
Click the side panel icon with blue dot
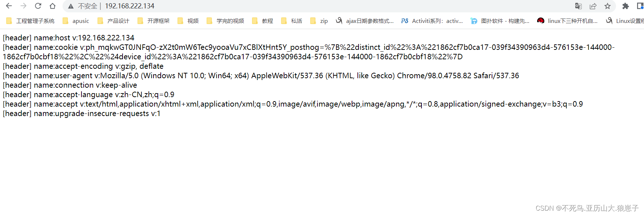[641, 6]
